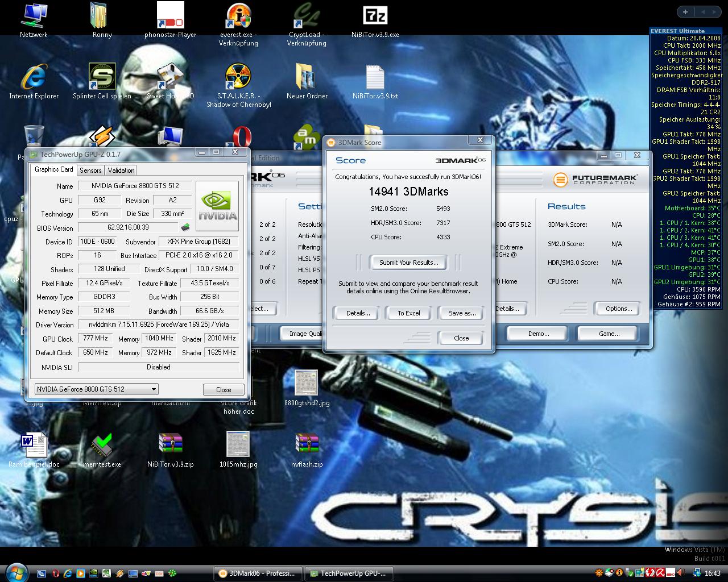Viewport: 728px width, 582px height.
Task: Select NiBiTor.v3.9.zip archive icon
Action: 170,450
